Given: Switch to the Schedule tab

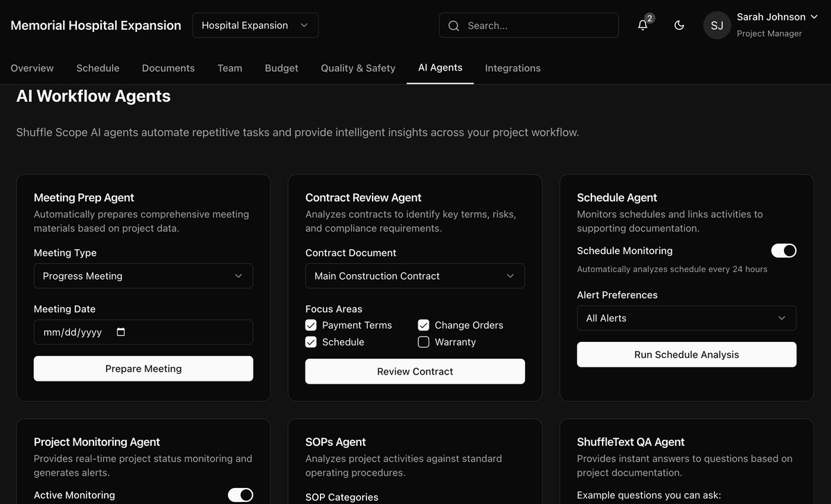Looking at the screenshot, I should [x=98, y=68].
